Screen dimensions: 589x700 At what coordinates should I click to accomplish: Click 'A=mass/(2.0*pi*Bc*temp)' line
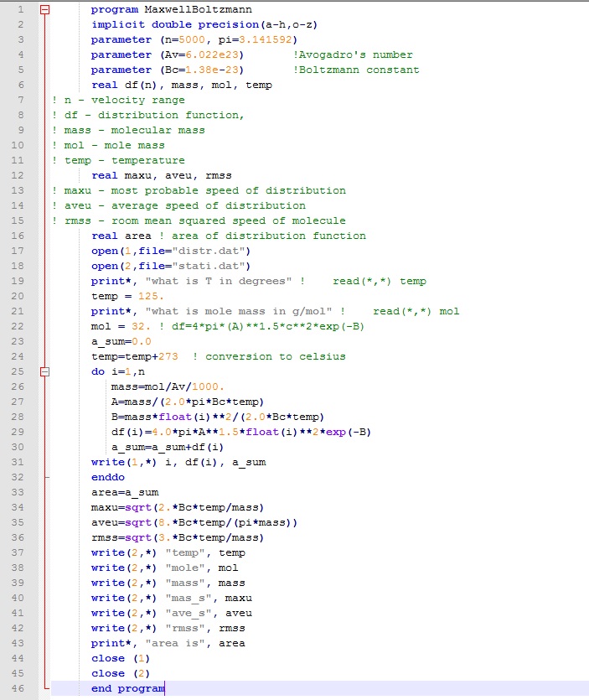(188, 402)
